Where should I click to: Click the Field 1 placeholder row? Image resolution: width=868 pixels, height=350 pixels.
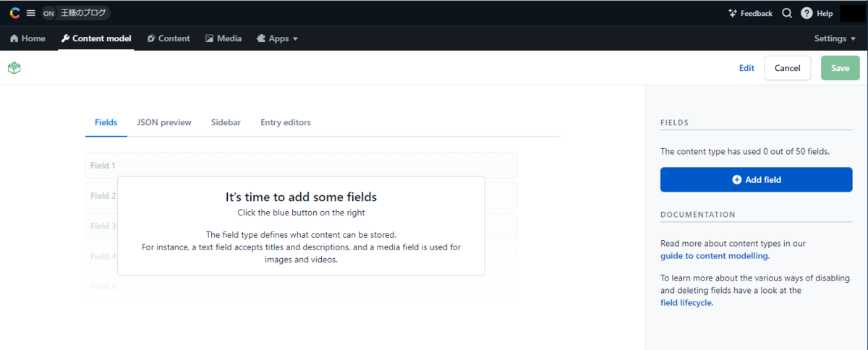(301, 166)
